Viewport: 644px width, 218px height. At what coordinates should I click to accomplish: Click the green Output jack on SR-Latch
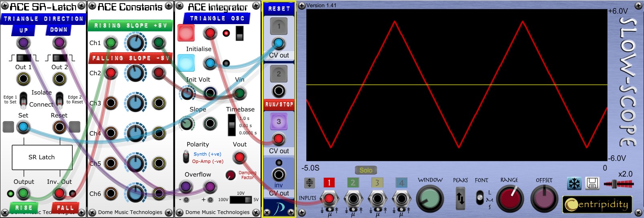[23, 193]
